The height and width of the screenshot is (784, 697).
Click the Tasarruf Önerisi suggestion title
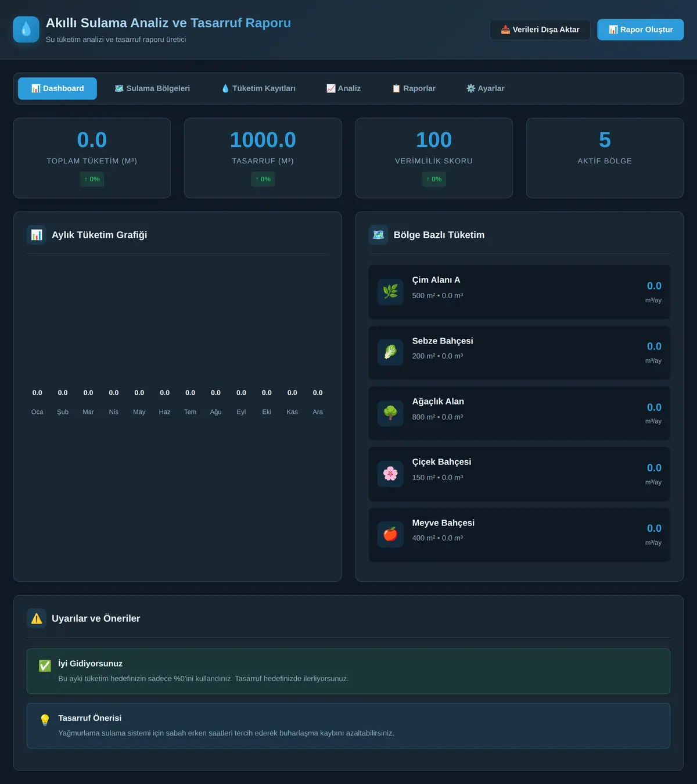pyautogui.click(x=89, y=718)
